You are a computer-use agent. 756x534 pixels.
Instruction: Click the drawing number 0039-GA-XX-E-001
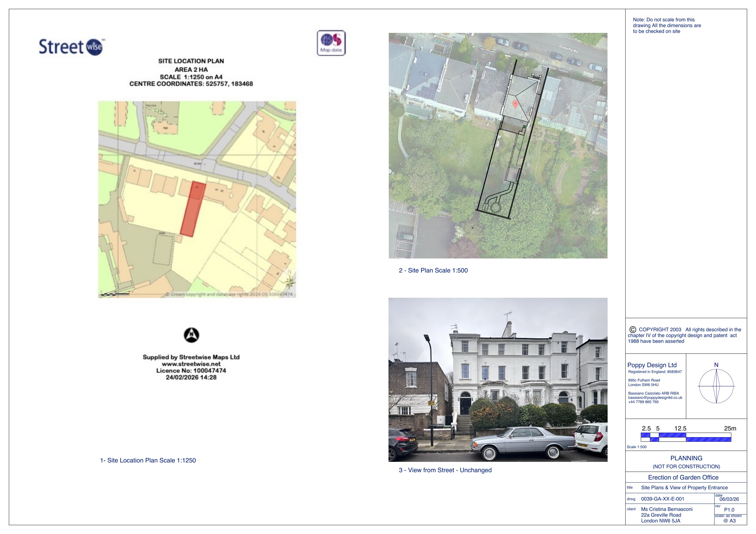coord(662,499)
